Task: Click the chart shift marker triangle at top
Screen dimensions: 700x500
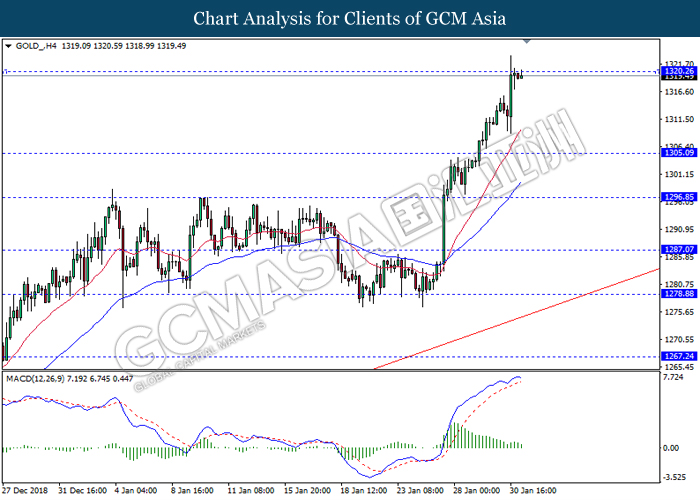Action: coord(527,42)
